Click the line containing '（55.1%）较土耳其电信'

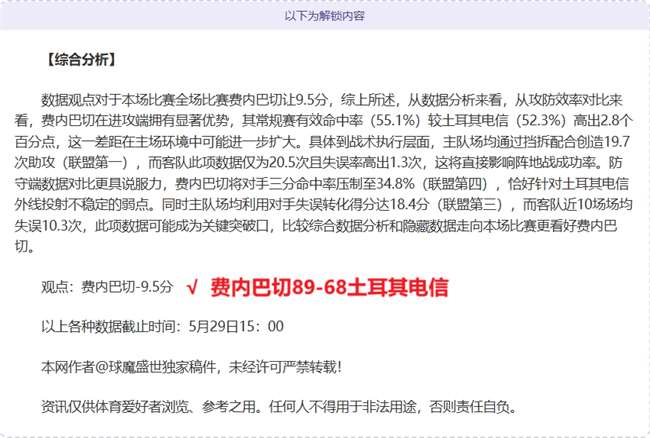click(324, 121)
